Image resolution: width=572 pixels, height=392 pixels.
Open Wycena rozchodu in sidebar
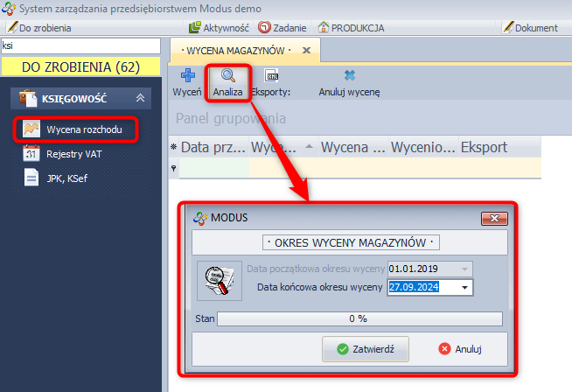[x=75, y=129]
